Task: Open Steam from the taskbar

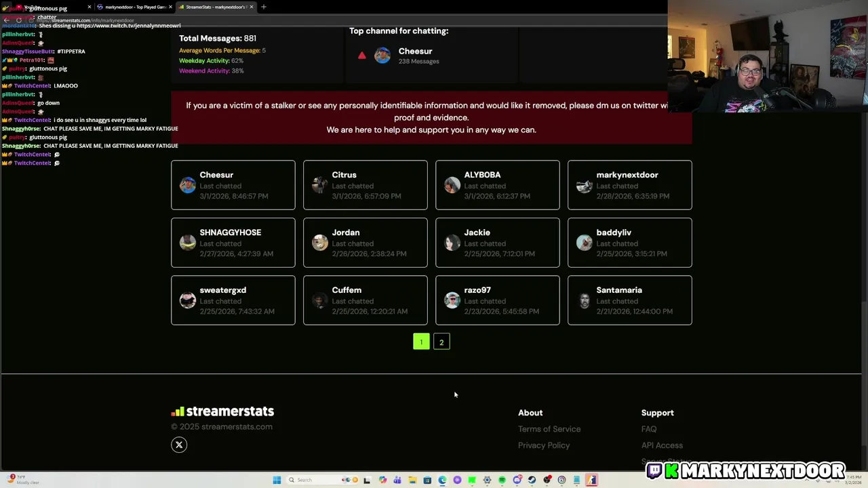Action: tap(532, 480)
